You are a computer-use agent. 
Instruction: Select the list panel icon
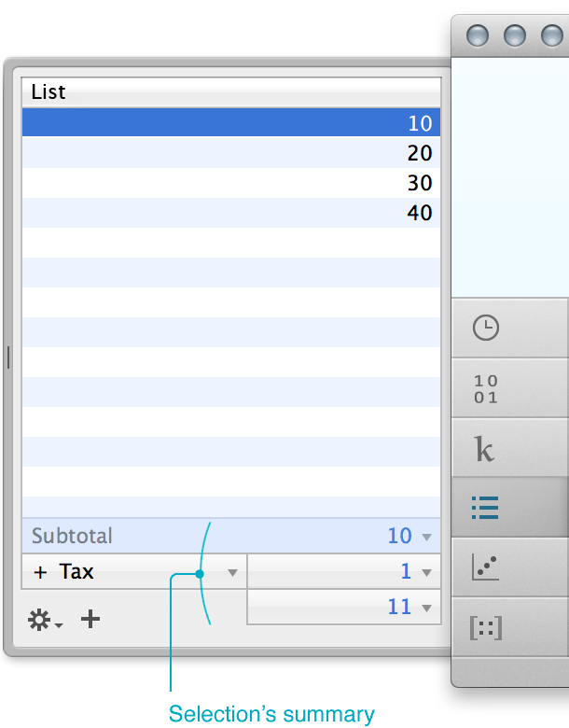point(485,508)
